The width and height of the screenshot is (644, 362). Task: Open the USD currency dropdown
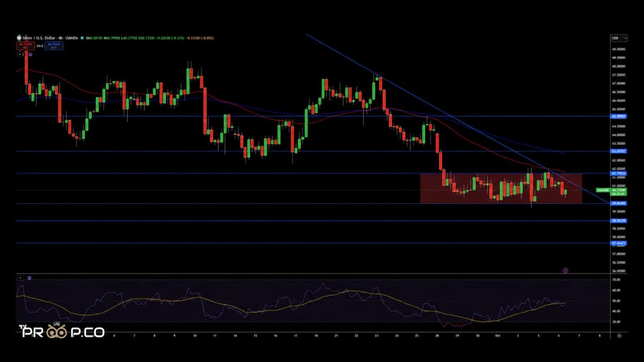click(x=619, y=38)
